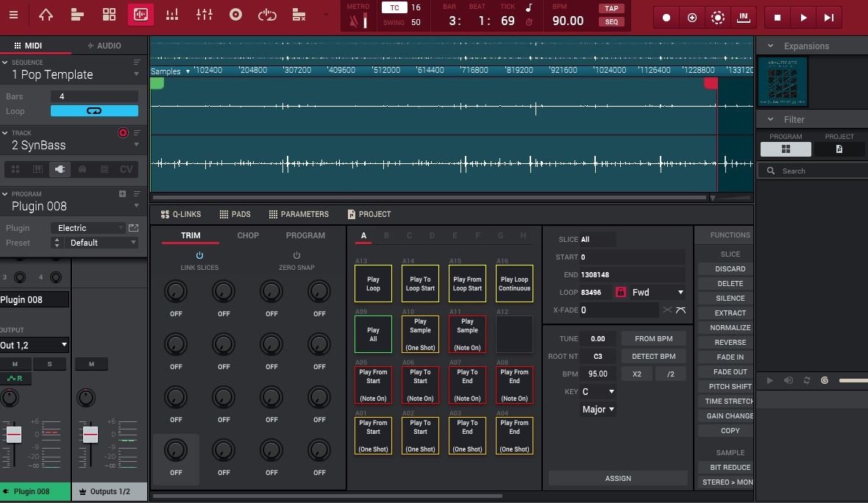Toggle the sequence Loop switch
This screenshot has height=503, width=868.
tap(94, 111)
